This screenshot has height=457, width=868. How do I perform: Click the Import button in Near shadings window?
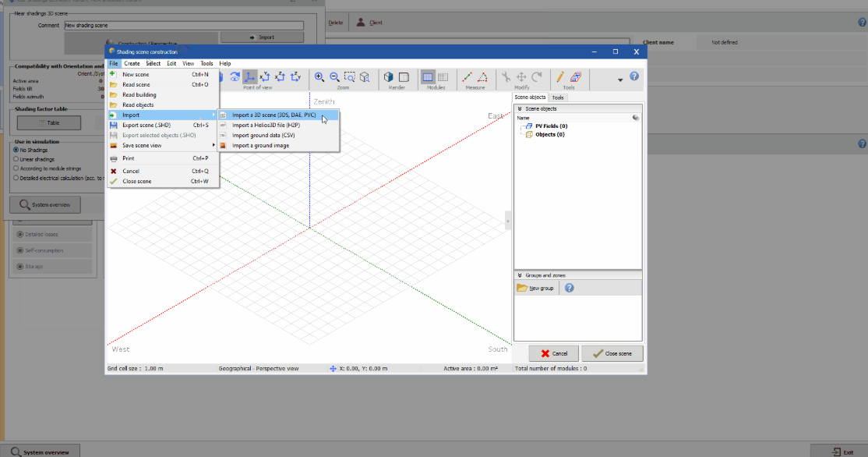(262, 37)
